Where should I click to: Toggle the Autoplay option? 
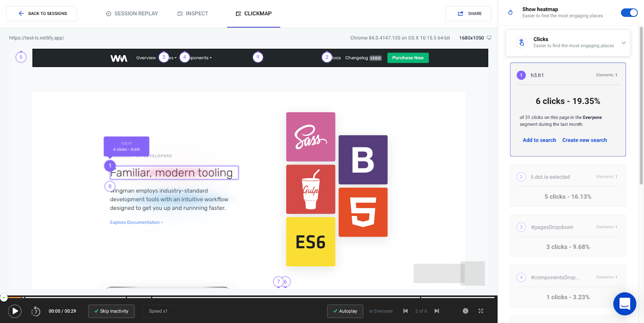(345, 311)
